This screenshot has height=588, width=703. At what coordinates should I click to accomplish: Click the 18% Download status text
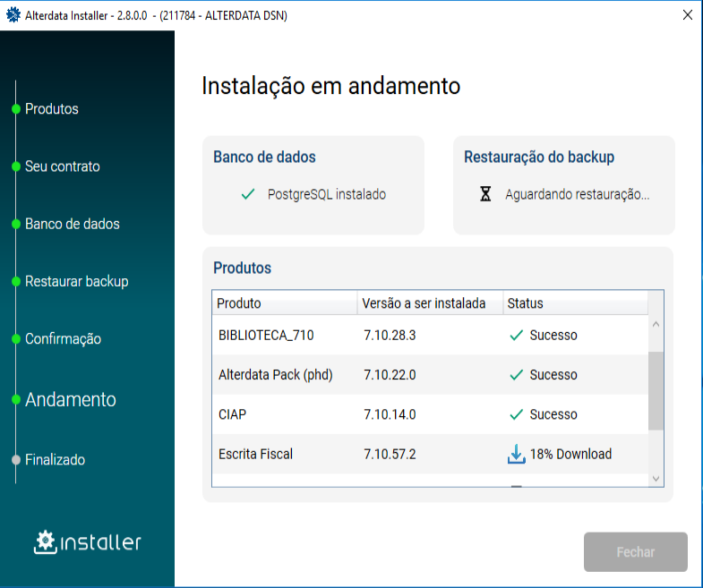(570, 454)
